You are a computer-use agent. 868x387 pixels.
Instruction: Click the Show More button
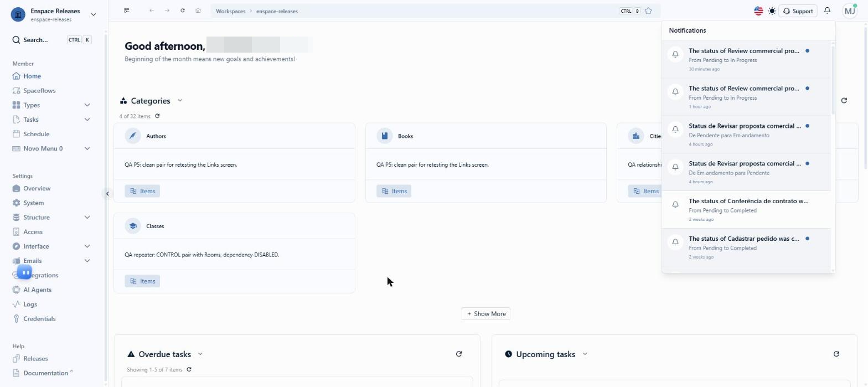[486, 313]
